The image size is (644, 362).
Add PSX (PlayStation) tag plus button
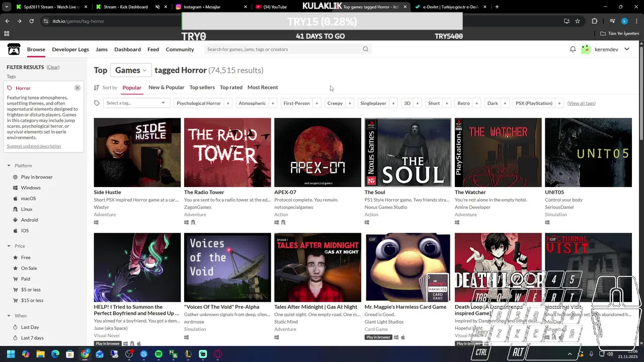(x=559, y=104)
